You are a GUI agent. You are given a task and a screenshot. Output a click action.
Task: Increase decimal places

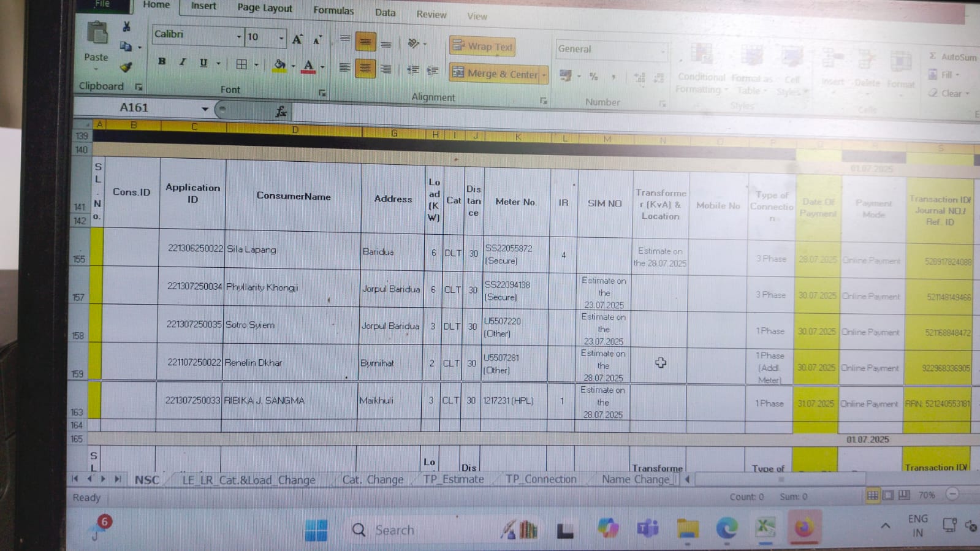pos(639,78)
